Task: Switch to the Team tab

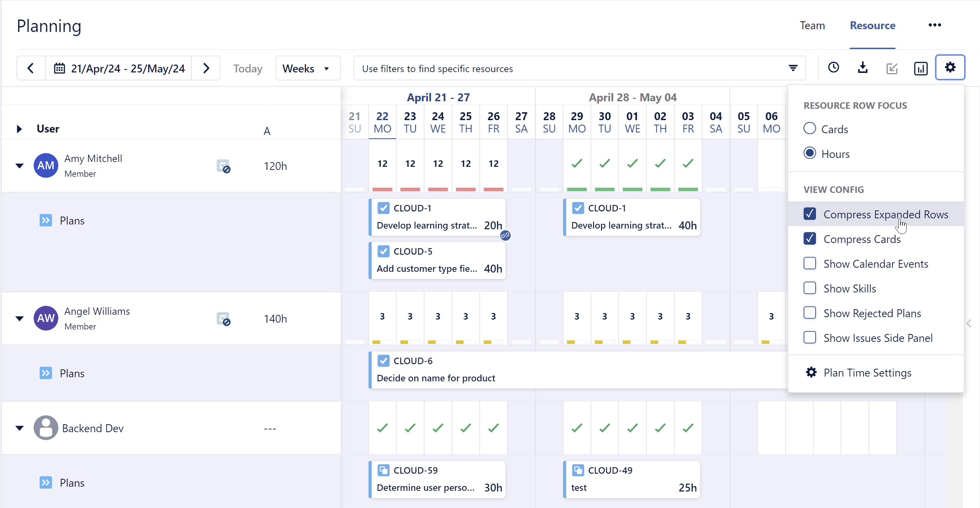Action: 812,25
